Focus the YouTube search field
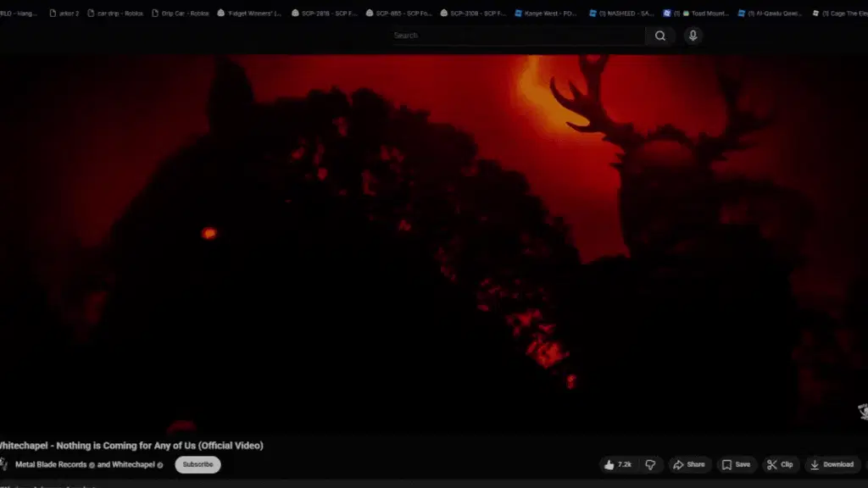 [516, 36]
